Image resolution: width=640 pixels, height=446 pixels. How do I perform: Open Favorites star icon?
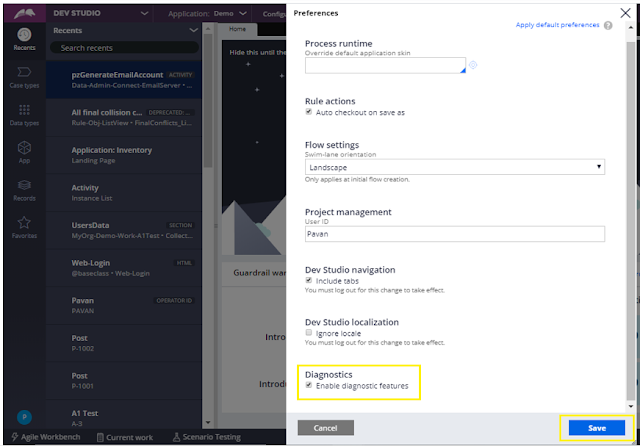click(24, 222)
